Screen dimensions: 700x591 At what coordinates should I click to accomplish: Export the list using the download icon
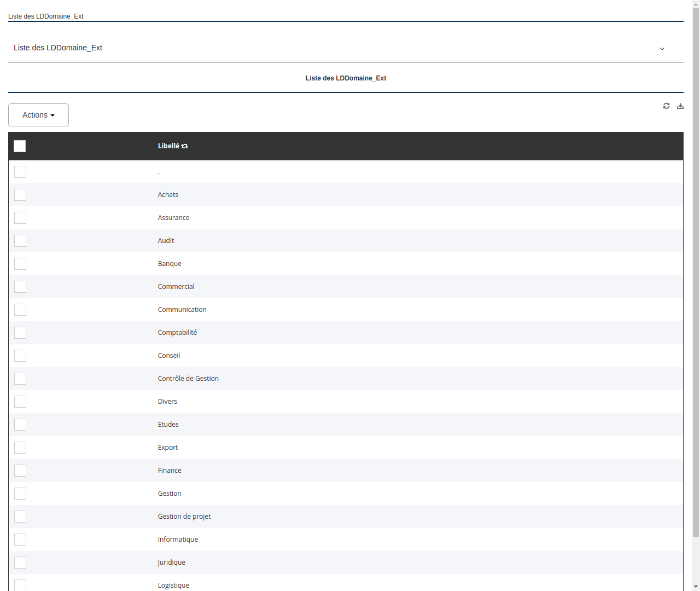tap(680, 106)
